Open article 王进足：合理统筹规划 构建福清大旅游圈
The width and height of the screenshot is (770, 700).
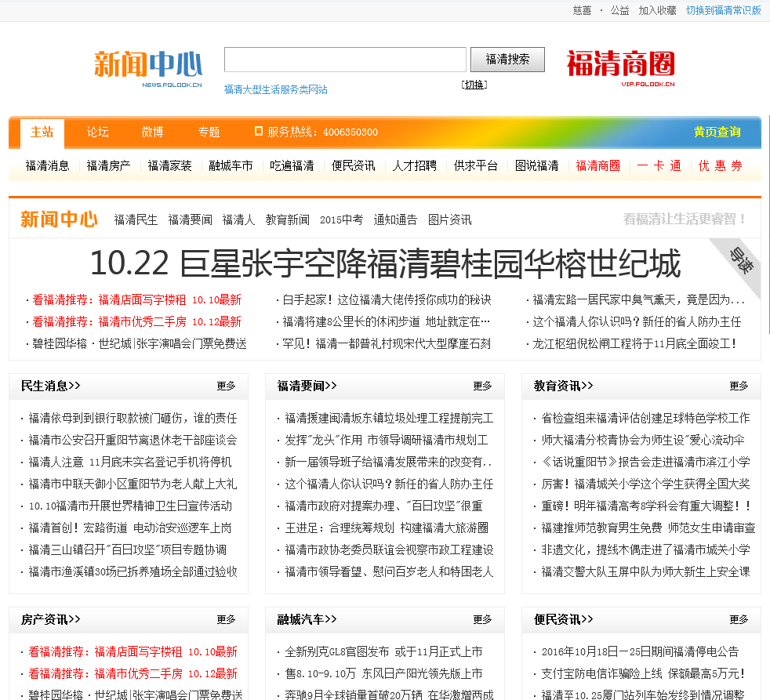(387, 528)
